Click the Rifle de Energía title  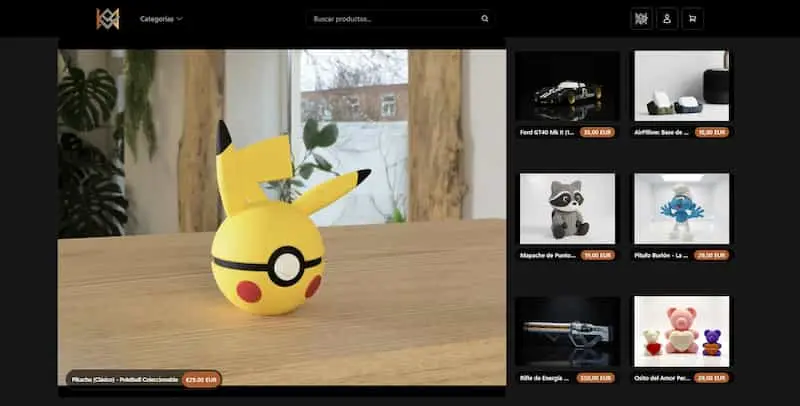point(544,378)
